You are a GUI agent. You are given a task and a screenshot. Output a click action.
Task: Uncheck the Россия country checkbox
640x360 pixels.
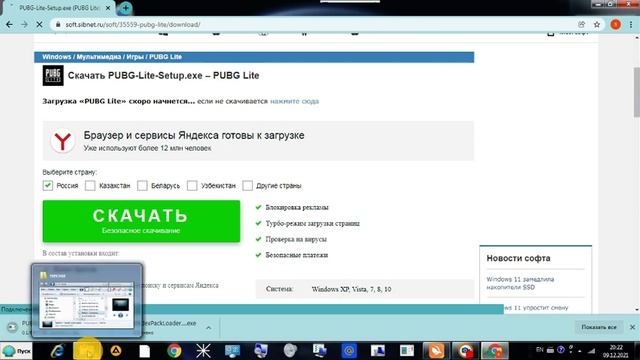[x=48, y=185]
